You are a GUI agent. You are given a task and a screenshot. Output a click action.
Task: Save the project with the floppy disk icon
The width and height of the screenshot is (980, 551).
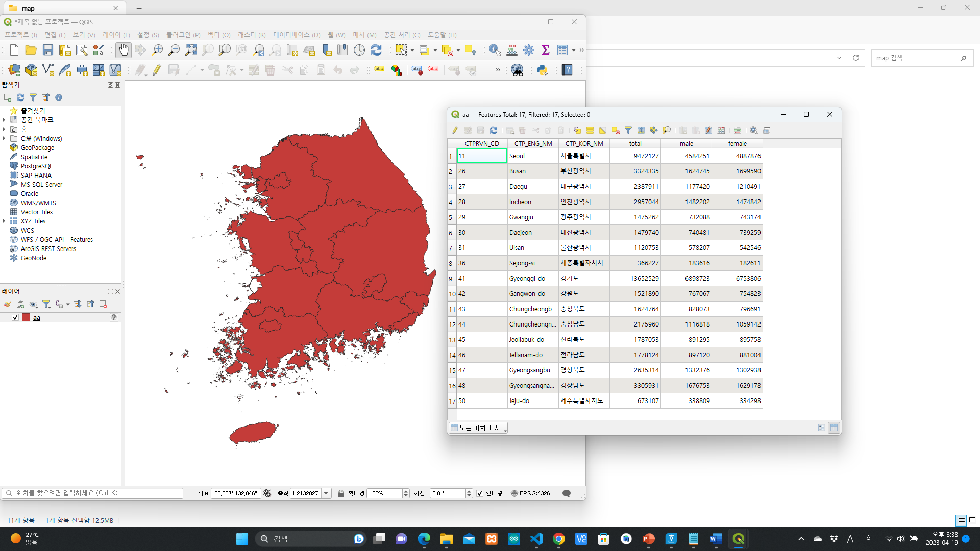click(x=48, y=50)
